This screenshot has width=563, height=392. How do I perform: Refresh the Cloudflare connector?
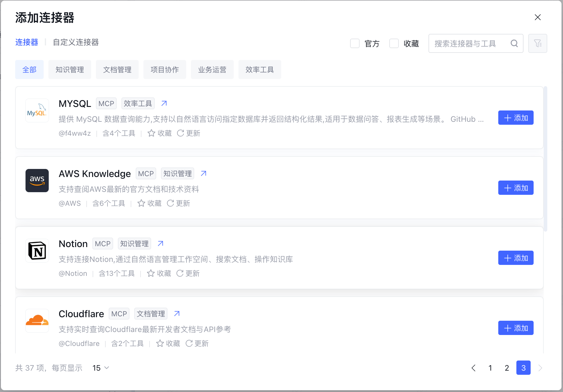click(197, 343)
